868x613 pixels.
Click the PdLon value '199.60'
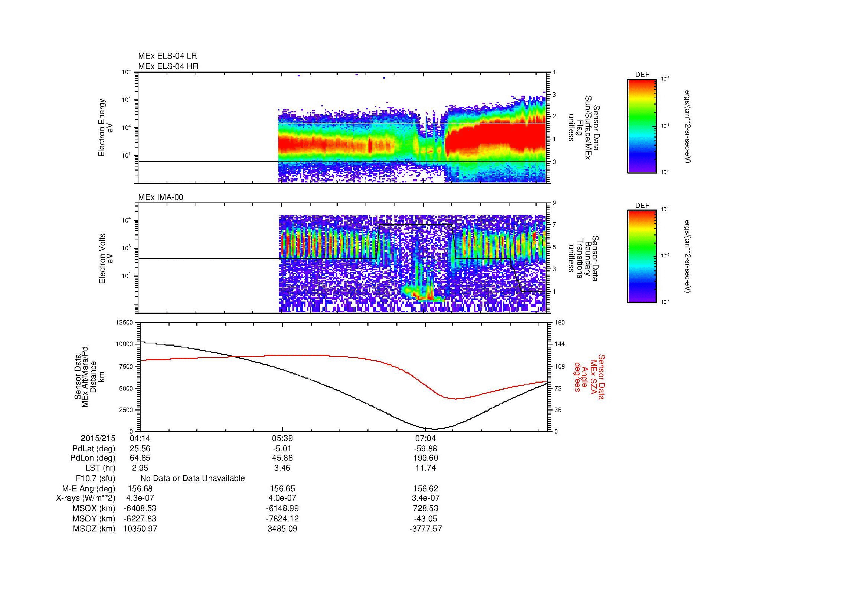425,458
